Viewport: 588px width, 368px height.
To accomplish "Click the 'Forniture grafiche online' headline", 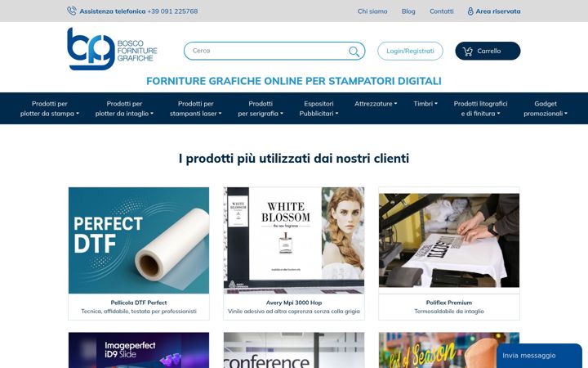I will click(294, 81).
